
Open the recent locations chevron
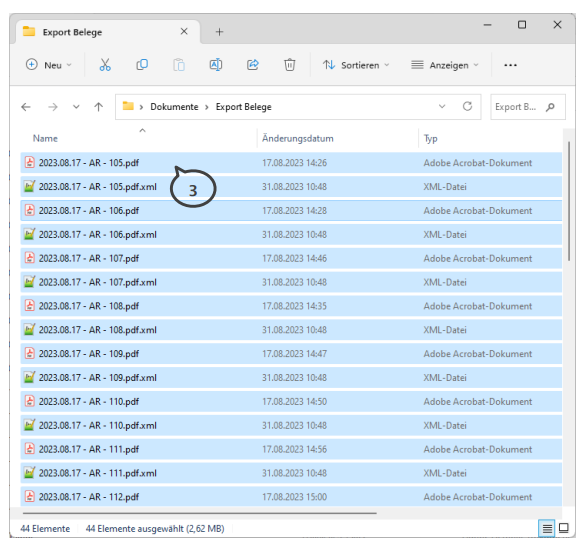coord(76,107)
